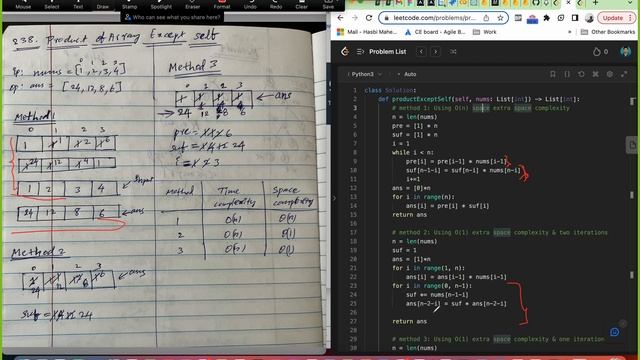Open the Format annotation options
The width and height of the screenshot is (640, 360).
tap(222, 4)
